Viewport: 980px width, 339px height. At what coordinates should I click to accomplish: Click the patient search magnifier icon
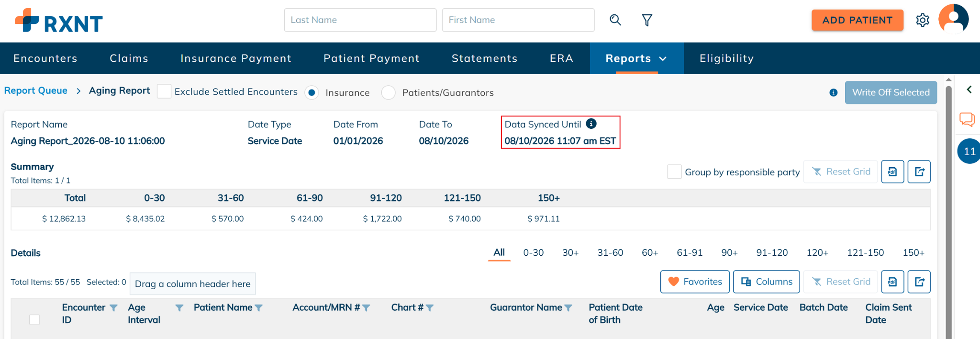(615, 20)
